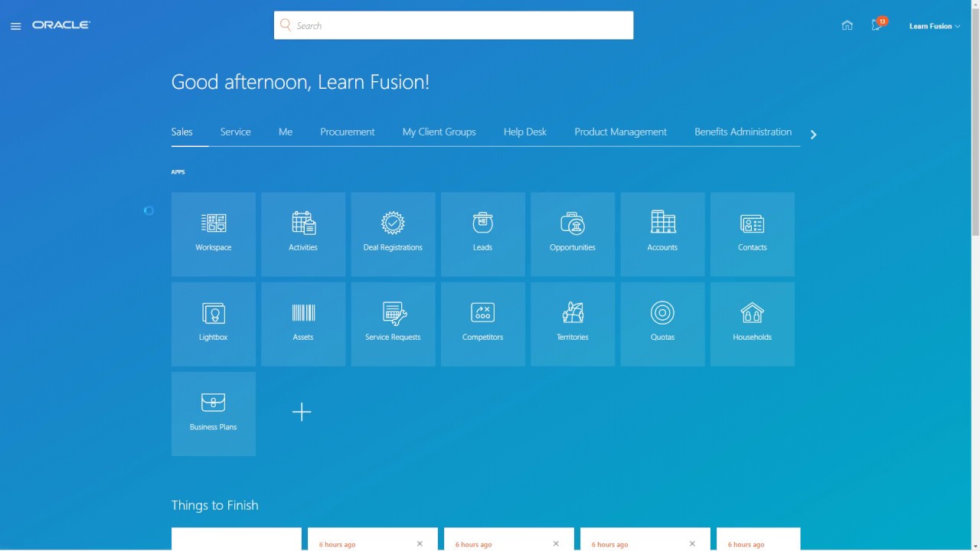The width and height of the screenshot is (980, 551).
Task: Open the Leads app tile
Action: point(483,234)
